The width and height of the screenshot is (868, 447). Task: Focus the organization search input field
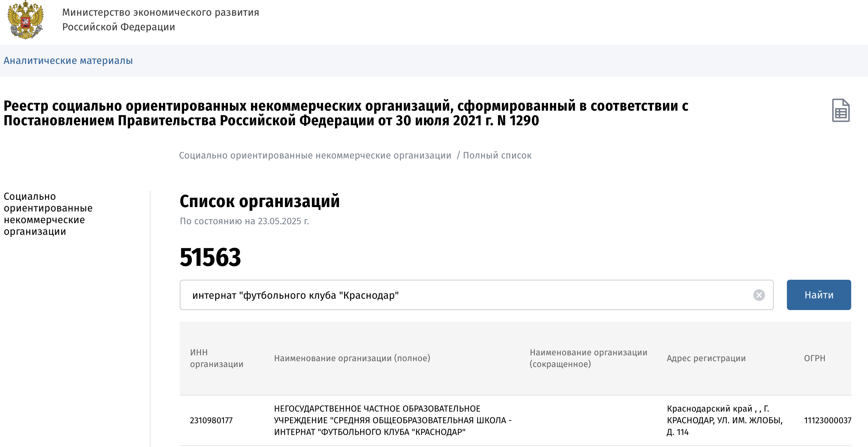tap(476, 295)
